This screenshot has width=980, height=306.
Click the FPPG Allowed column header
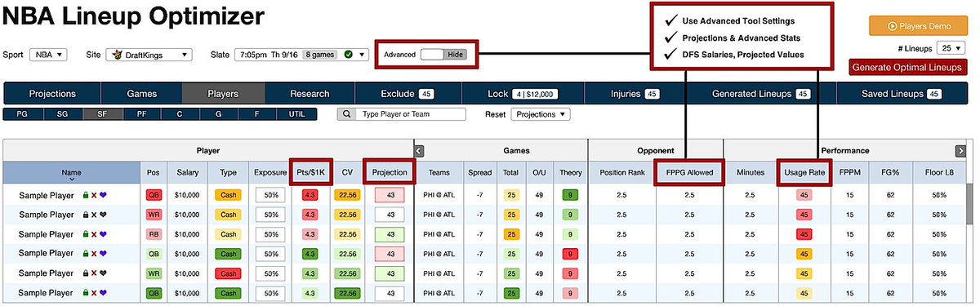[689, 172]
